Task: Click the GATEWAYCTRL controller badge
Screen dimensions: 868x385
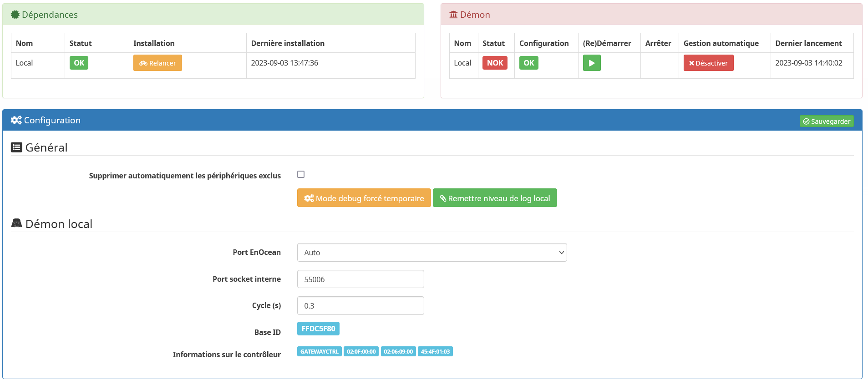Action: click(319, 352)
